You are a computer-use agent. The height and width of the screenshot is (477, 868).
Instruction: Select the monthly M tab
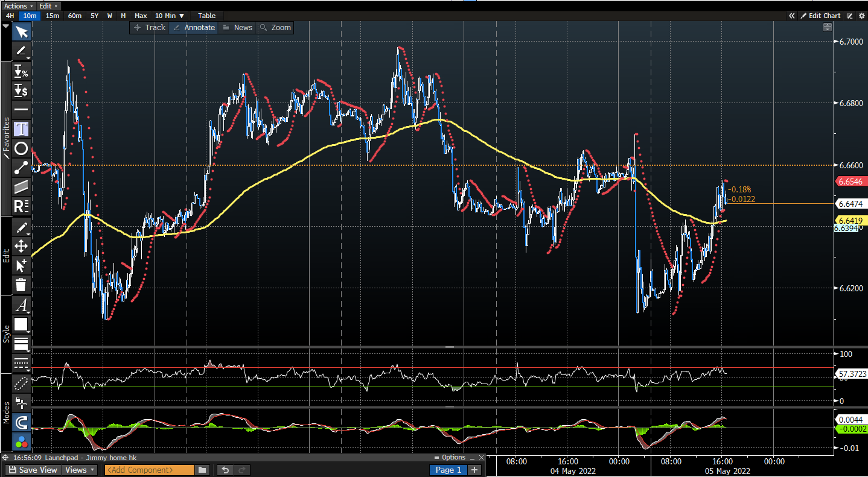point(123,16)
